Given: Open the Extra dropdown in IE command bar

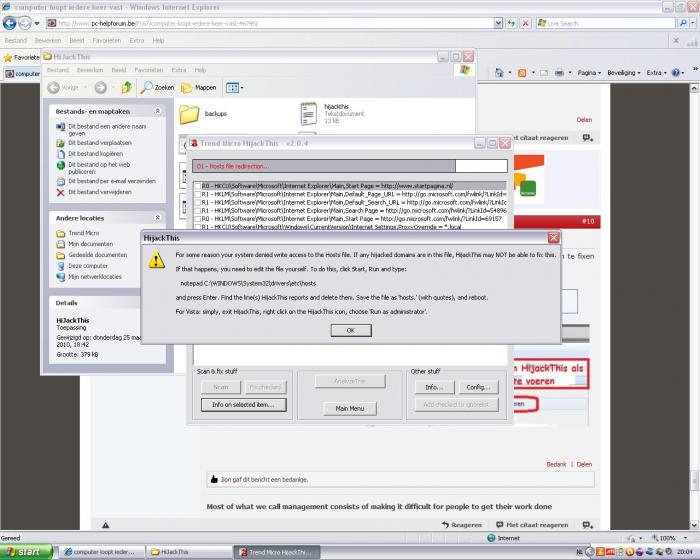Looking at the screenshot, I should coord(656,73).
